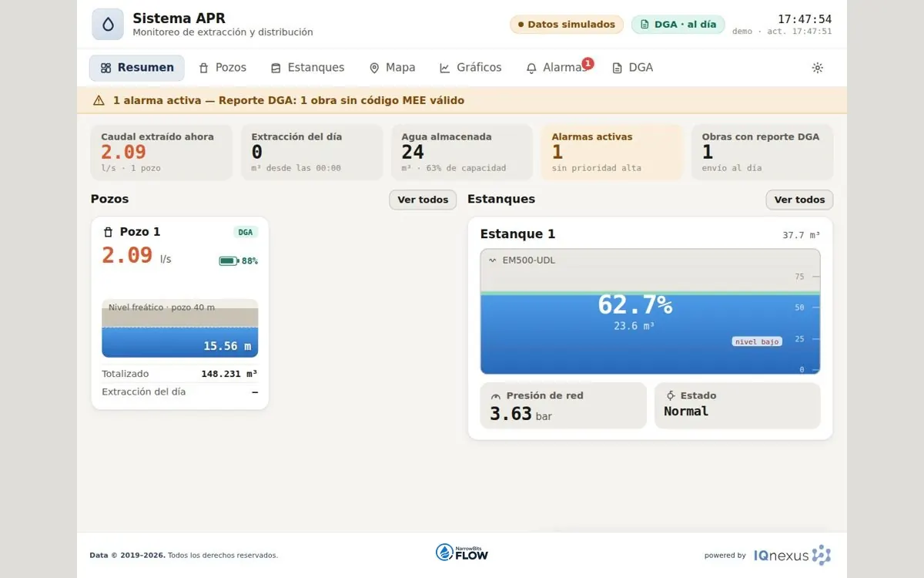Click the document icon in DGA badge
924x578 pixels.
[644, 25]
